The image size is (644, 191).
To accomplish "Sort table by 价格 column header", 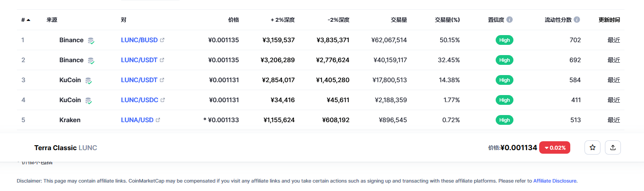I will click(233, 20).
